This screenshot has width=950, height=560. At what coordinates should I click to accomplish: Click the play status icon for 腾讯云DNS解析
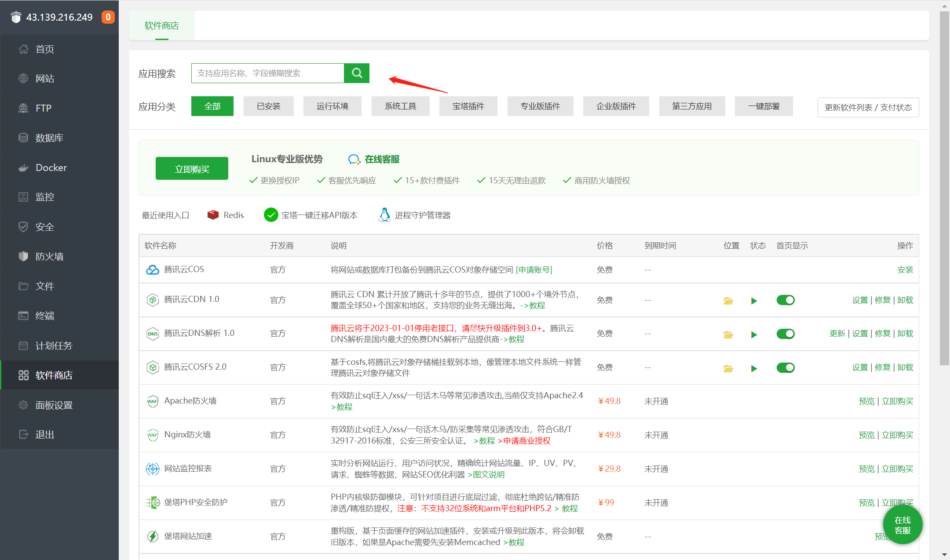754,335
